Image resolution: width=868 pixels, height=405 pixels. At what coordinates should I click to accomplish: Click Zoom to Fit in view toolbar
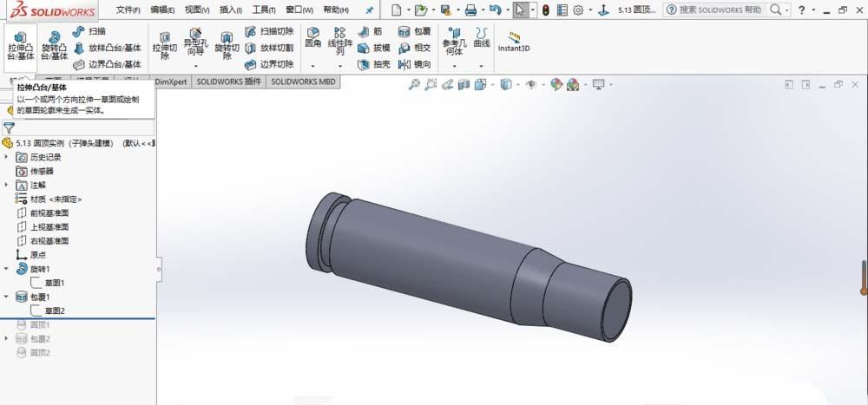[x=413, y=84]
